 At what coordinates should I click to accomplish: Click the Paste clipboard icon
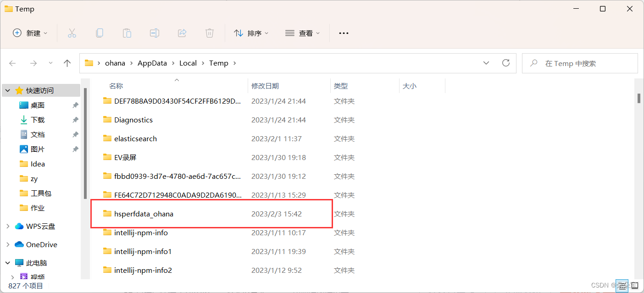tap(127, 33)
